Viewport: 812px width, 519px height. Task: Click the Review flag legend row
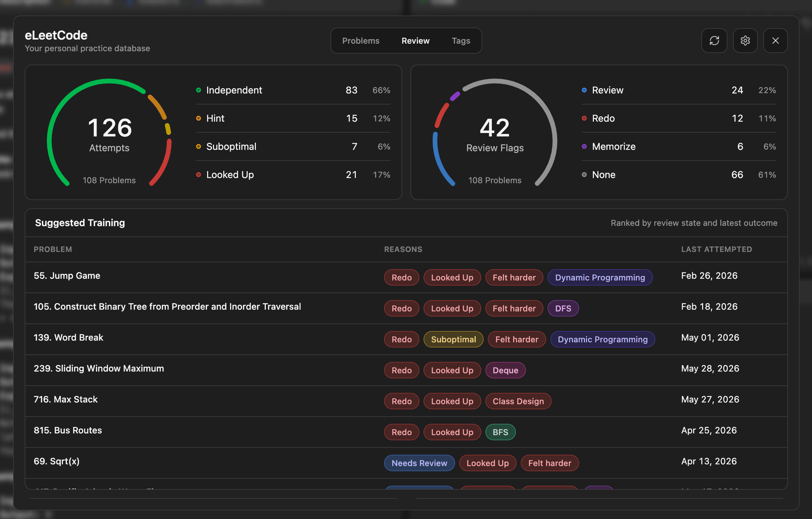point(679,90)
